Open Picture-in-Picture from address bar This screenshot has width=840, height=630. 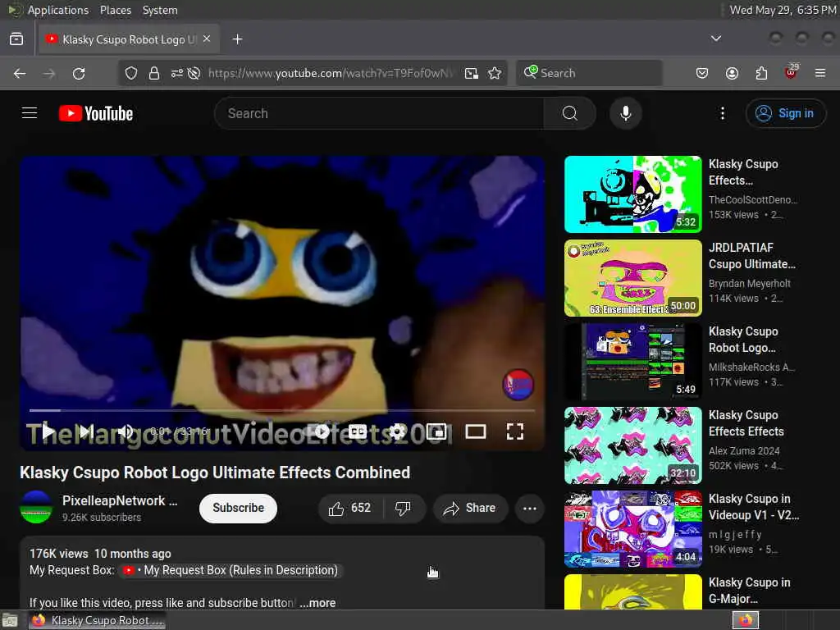pos(472,73)
